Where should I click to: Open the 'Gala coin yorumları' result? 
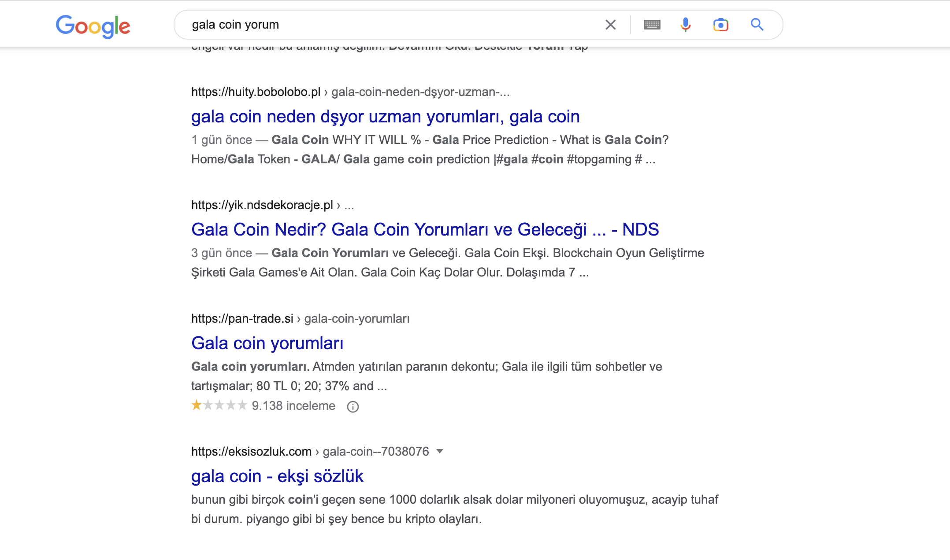click(267, 343)
